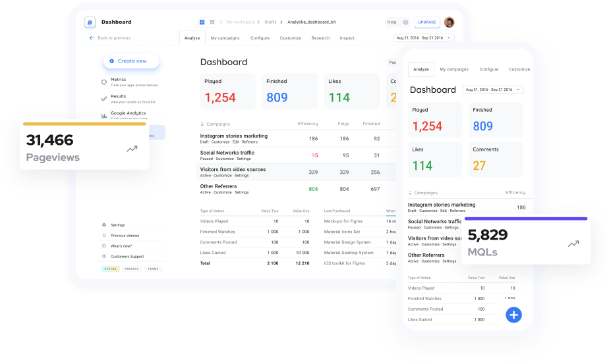Select mobile Analyze tab
The image size is (611, 364).
[421, 69]
